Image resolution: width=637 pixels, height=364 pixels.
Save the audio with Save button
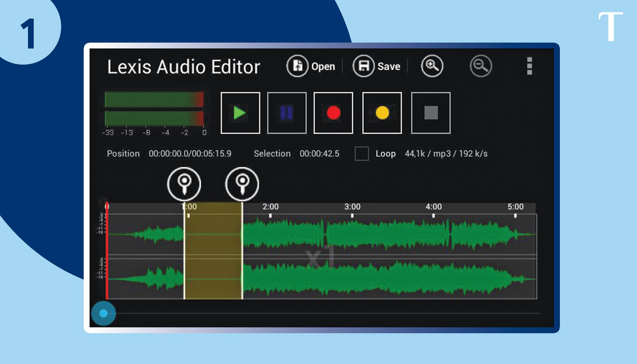point(376,66)
